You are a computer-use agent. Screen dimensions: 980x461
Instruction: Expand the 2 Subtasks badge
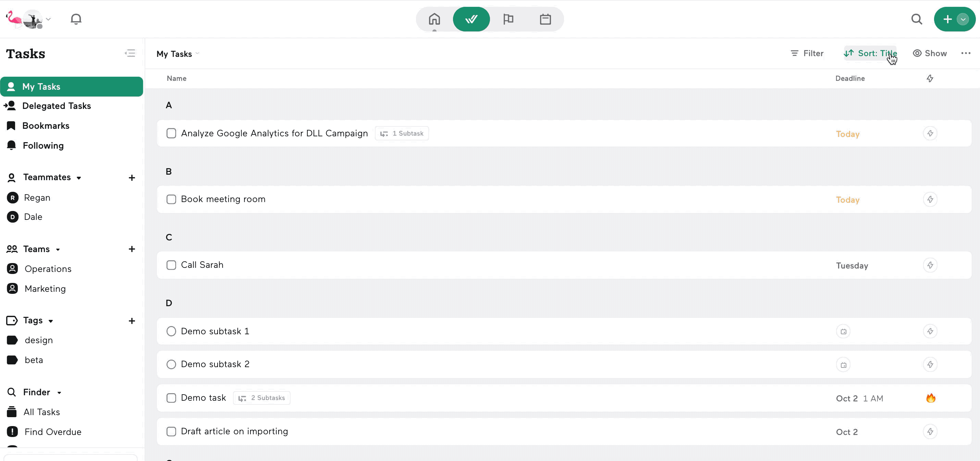(261, 398)
